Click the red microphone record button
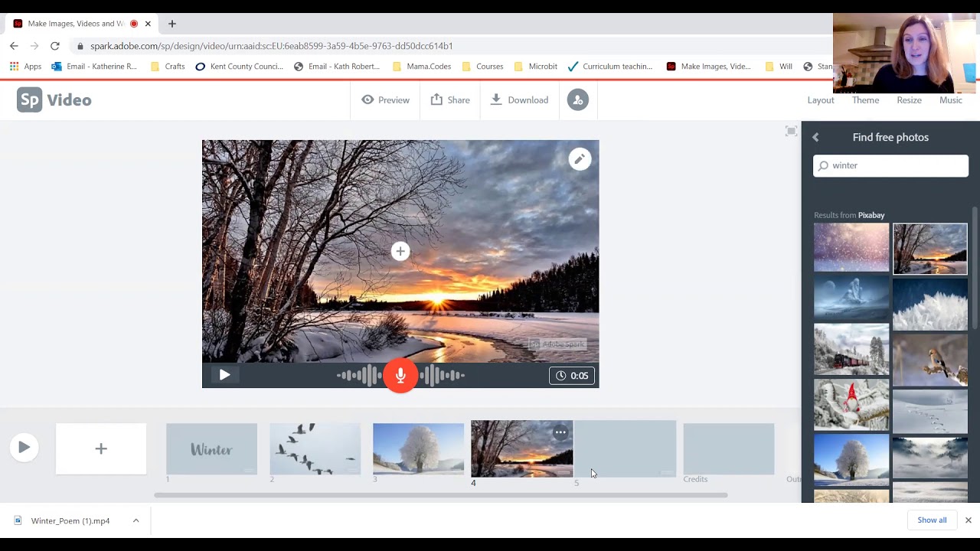Image resolution: width=980 pixels, height=551 pixels. coord(400,376)
